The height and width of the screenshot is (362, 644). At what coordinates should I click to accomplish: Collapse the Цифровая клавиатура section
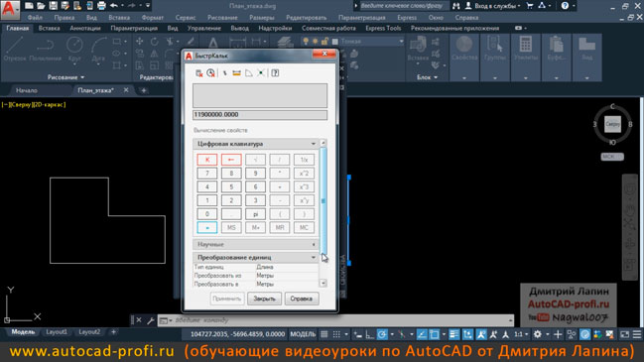314,144
